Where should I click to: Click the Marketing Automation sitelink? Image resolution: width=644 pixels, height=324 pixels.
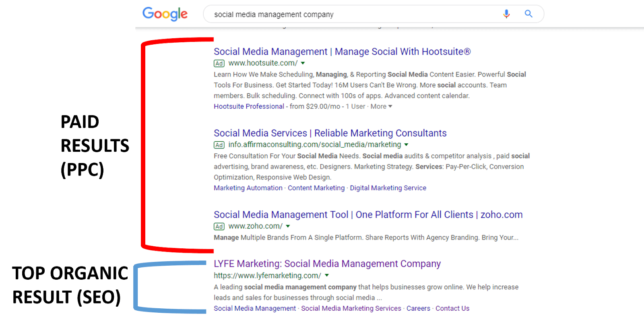(248, 188)
